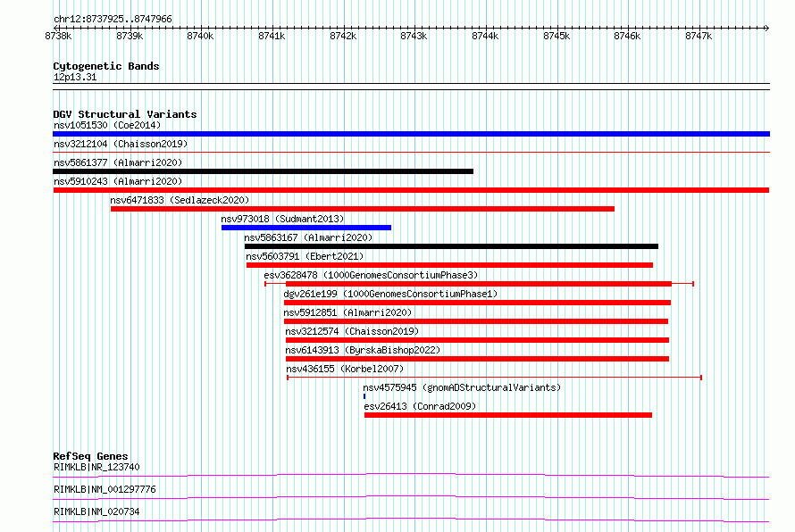
Task: Click esv26413 (Conrad2009) red bar
Action: pyautogui.click(x=508, y=415)
